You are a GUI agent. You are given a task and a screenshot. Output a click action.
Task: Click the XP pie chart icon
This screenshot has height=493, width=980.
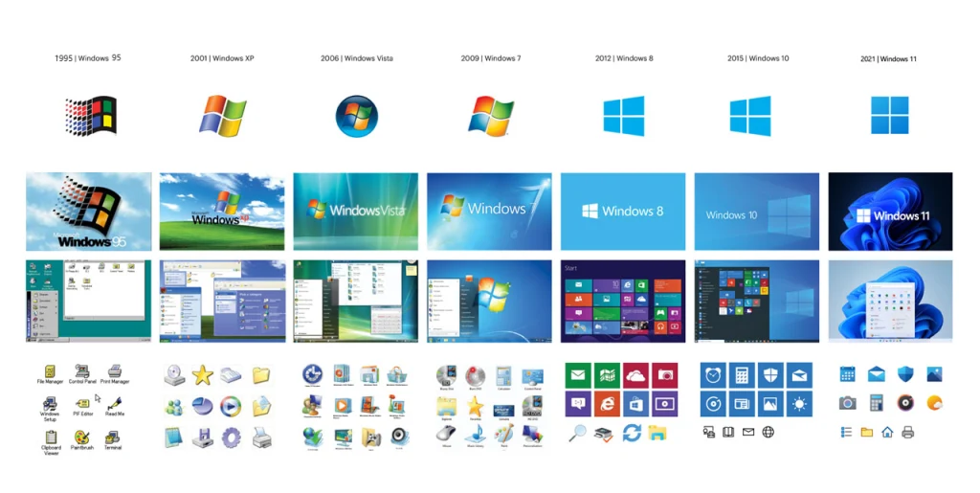tap(203, 407)
